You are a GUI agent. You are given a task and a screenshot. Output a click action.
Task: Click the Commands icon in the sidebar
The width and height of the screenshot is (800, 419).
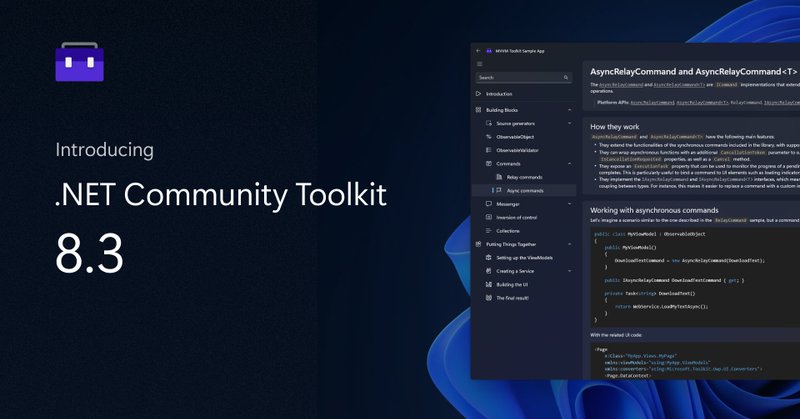pyautogui.click(x=489, y=164)
